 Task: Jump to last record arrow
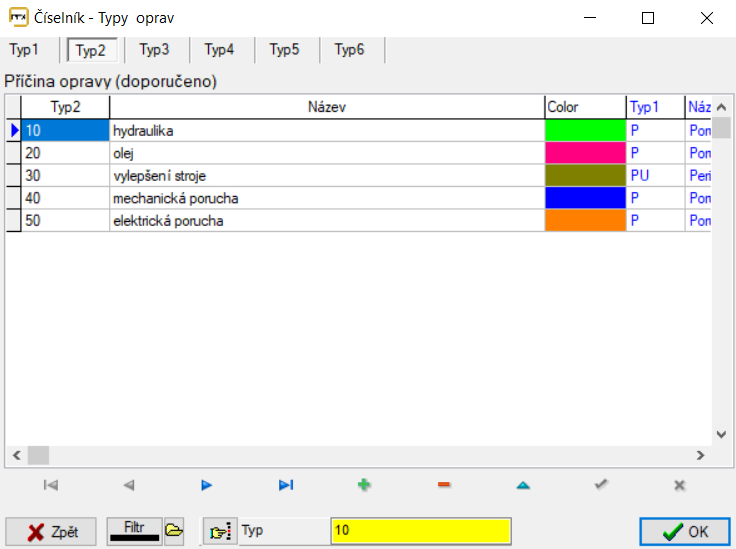(x=286, y=485)
